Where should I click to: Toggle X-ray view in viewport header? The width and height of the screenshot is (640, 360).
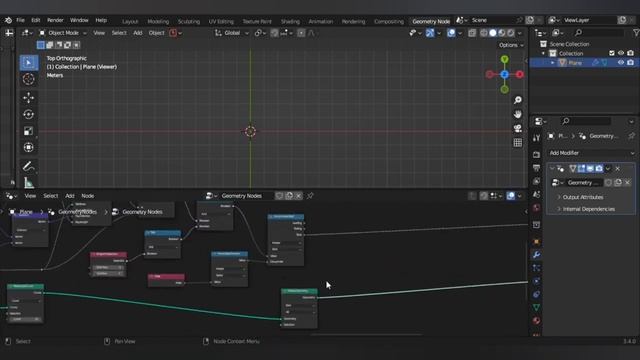[x=472, y=33]
